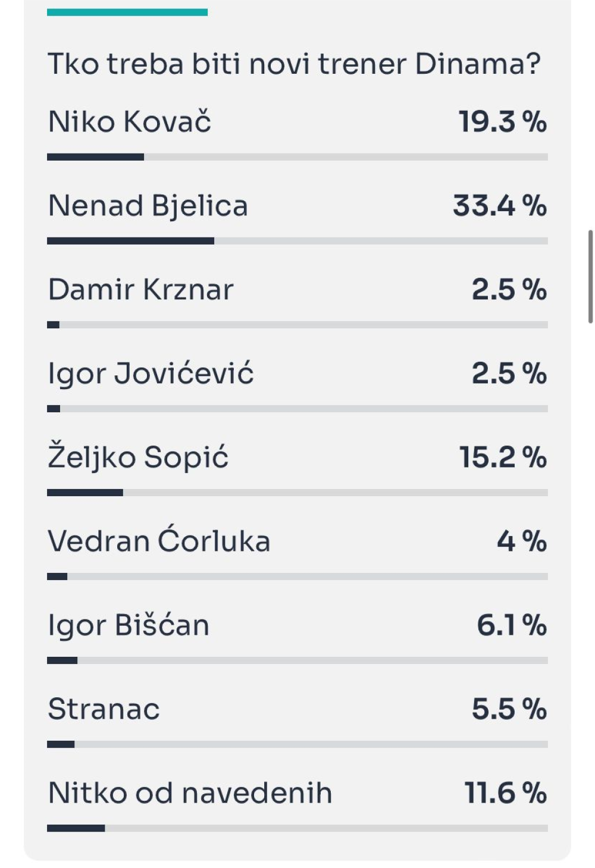Select the Igor Bišćan option

click(129, 625)
